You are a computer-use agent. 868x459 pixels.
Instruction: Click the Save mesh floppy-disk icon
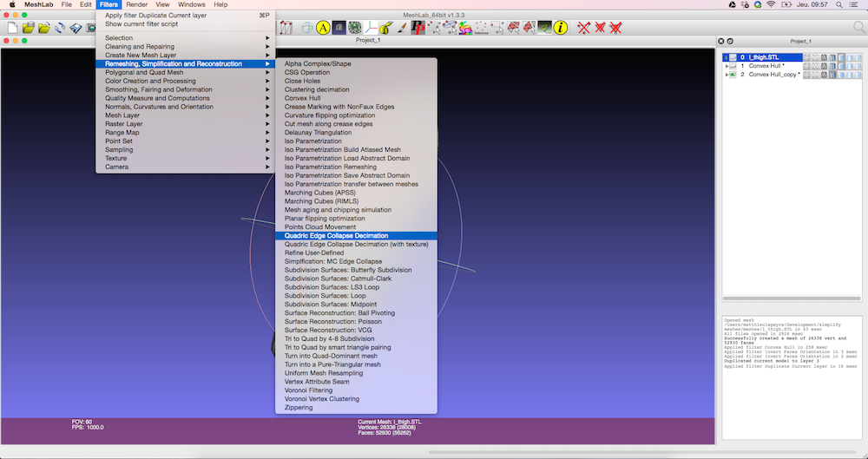tap(76, 27)
